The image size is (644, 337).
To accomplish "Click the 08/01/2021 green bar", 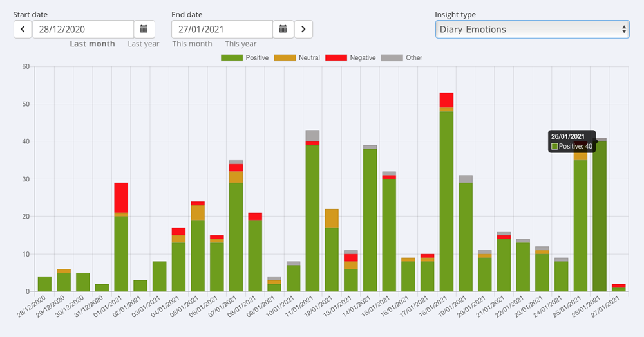I will tap(255, 256).
